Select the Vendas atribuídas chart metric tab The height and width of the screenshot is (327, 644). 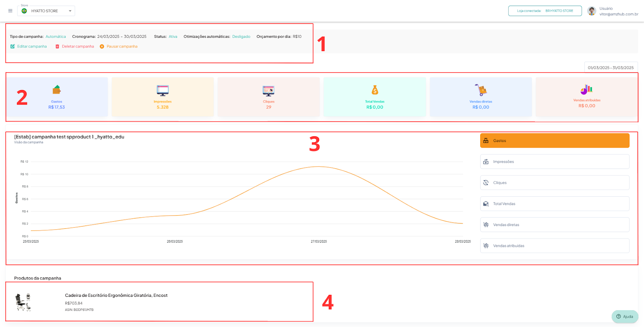[x=555, y=246]
